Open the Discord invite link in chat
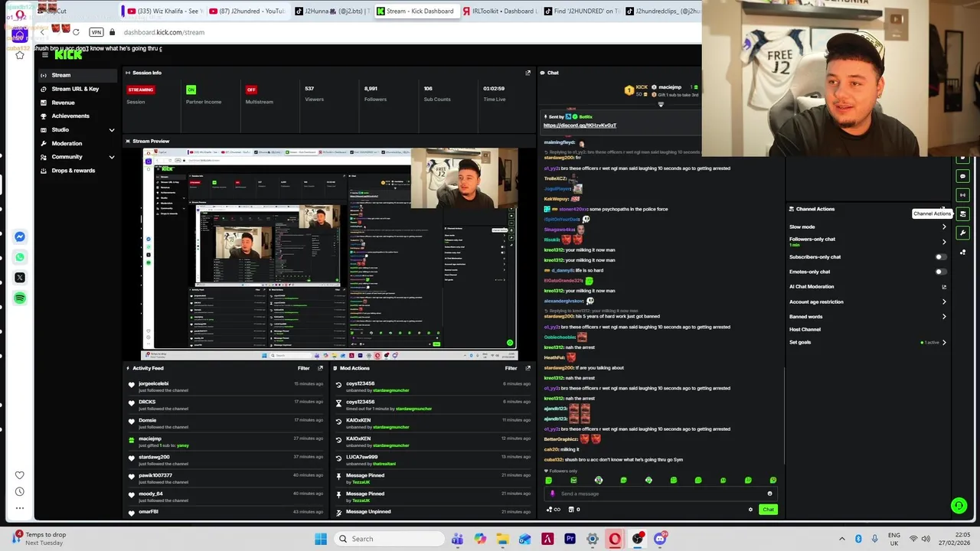Viewport: 980px width, 551px height. click(x=580, y=126)
